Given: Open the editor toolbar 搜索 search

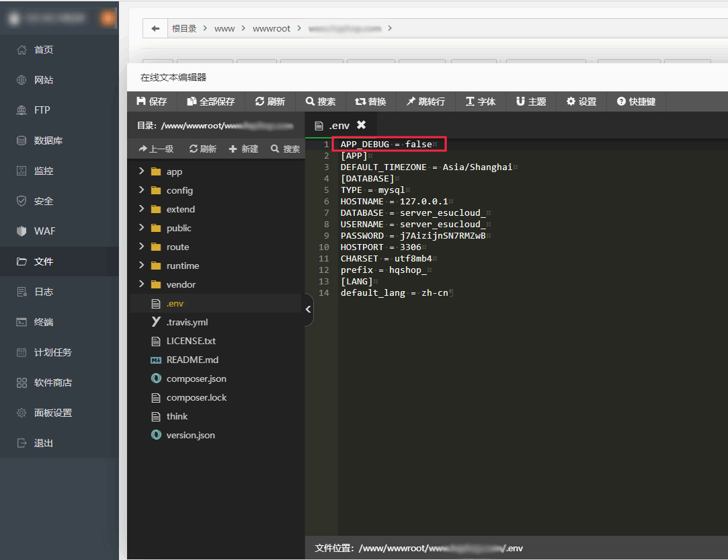Looking at the screenshot, I should point(321,102).
